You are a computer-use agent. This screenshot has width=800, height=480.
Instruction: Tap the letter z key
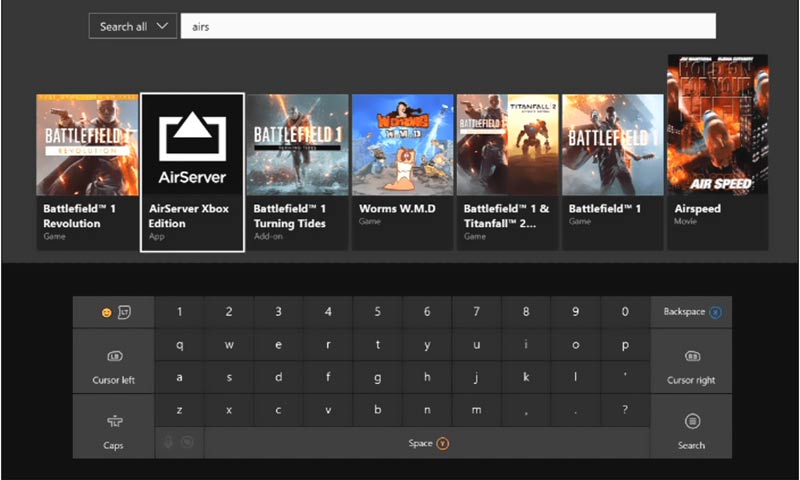[180, 410]
